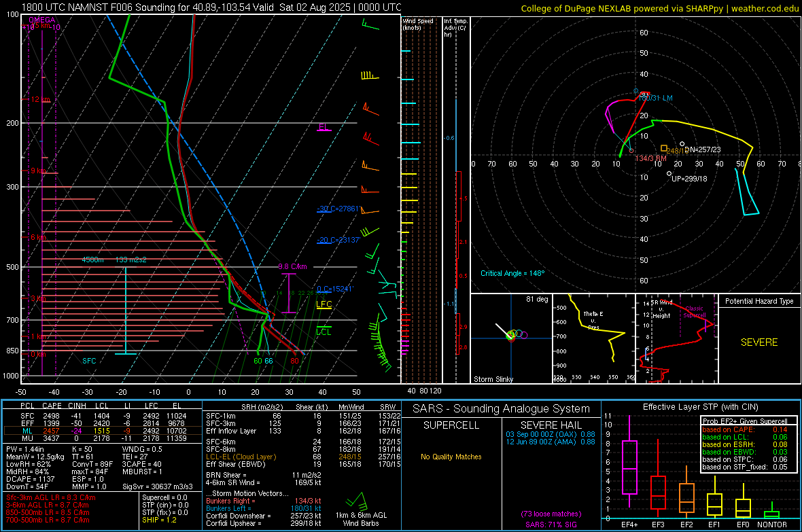Click the College of DuPage NEXLAB credit text
The image size is (802, 532).
click(660, 8)
